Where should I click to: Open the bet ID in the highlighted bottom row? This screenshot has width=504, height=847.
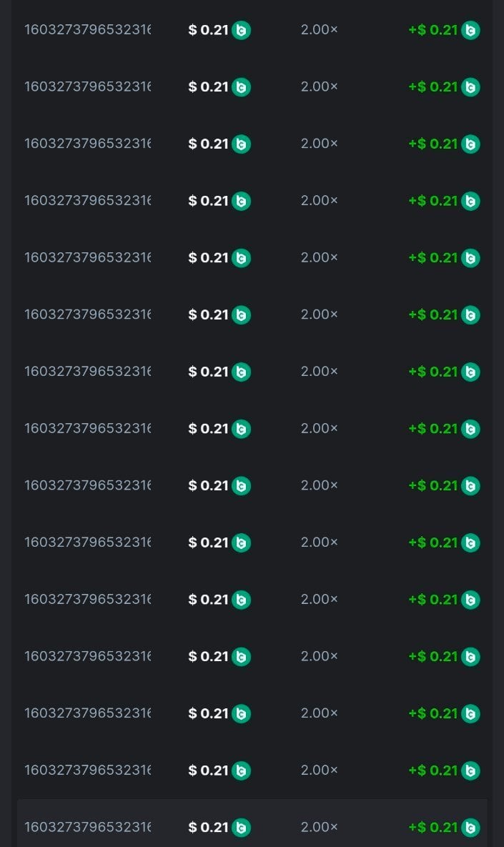87,827
